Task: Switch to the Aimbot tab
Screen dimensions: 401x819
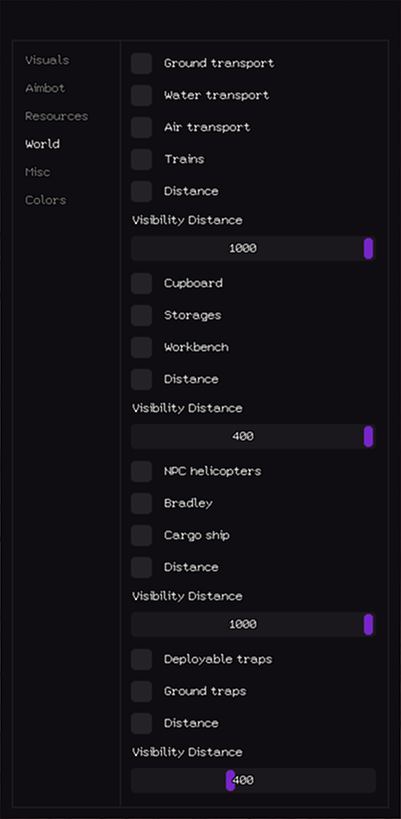Action: coord(45,88)
